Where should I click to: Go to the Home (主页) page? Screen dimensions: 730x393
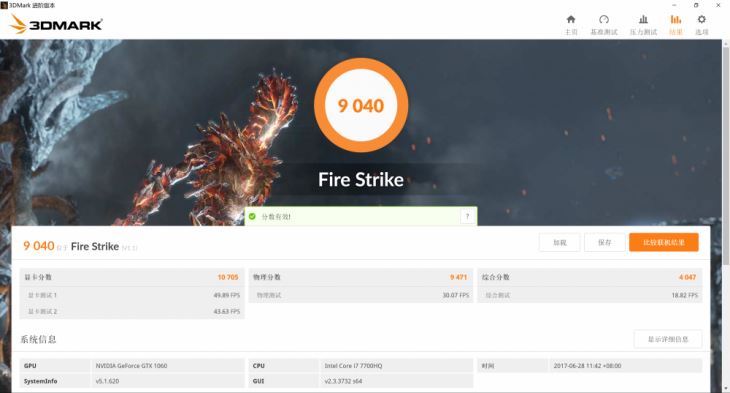pyautogui.click(x=571, y=25)
